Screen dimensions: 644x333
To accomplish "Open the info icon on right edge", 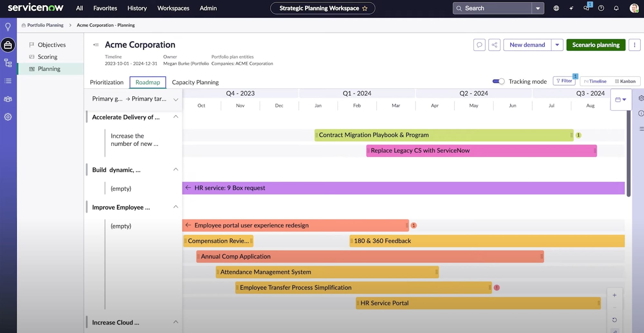I will [x=641, y=113].
